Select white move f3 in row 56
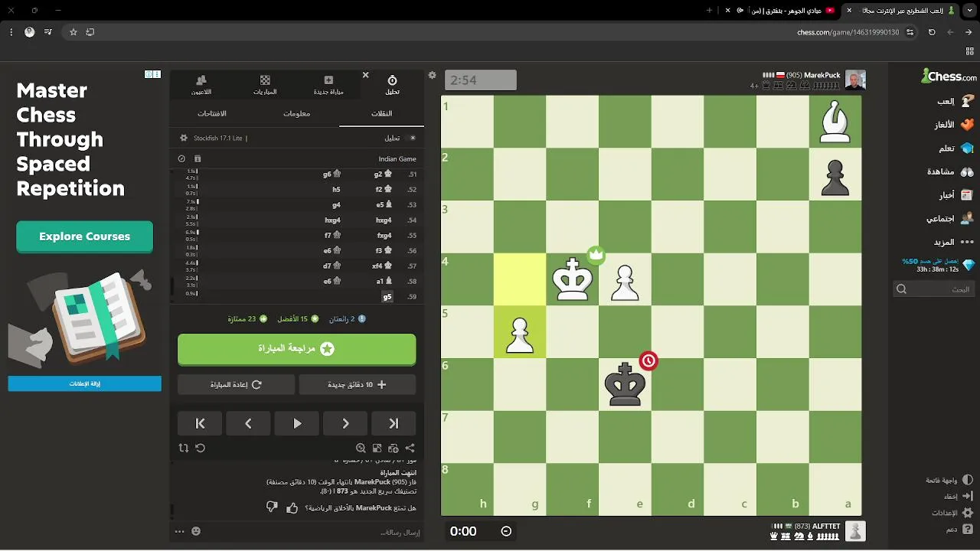The width and height of the screenshot is (980, 551). (383, 251)
